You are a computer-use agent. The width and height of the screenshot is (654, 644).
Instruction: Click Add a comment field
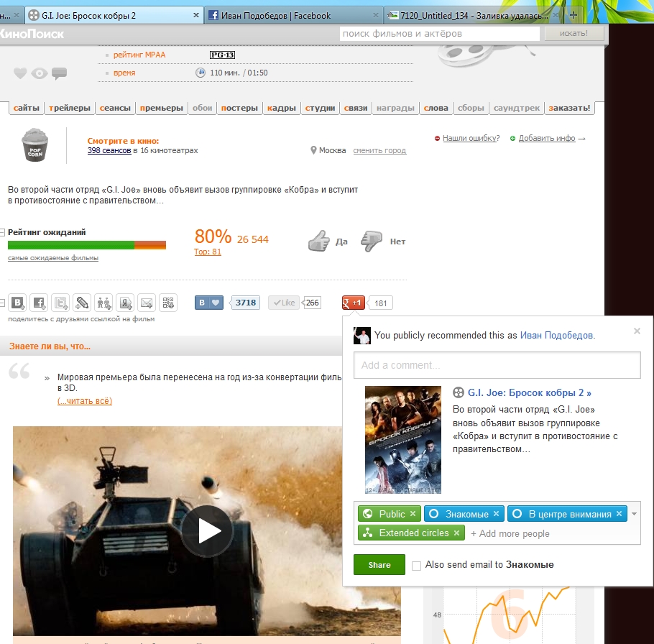click(497, 365)
